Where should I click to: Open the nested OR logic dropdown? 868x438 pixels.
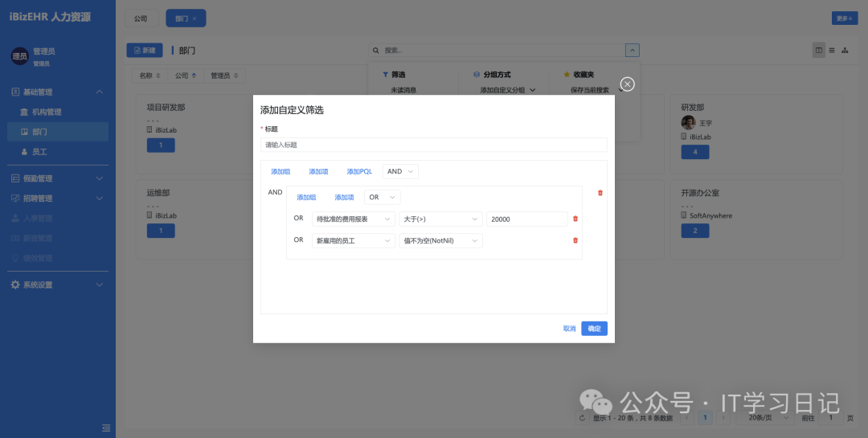click(x=383, y=197)
